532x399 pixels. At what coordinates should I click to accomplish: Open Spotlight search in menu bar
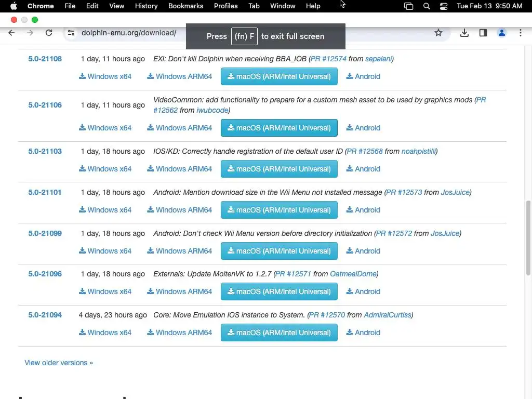click(427, 6)
